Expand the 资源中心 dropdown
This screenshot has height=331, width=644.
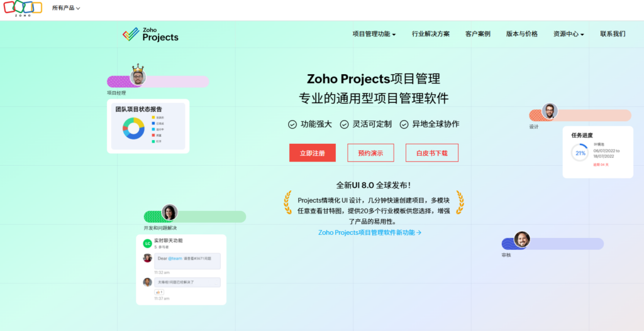click(569, 34)
